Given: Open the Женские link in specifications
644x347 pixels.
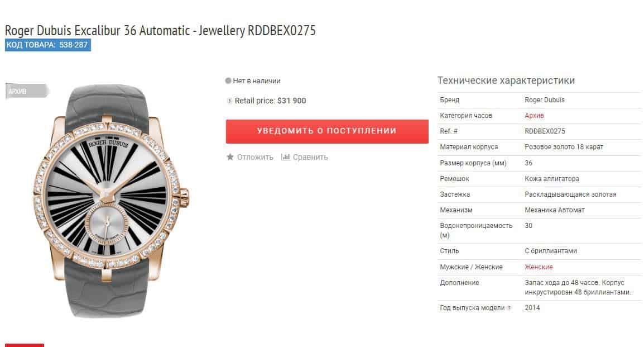Looking at the screenshot, I should click(x=539, y=267).
